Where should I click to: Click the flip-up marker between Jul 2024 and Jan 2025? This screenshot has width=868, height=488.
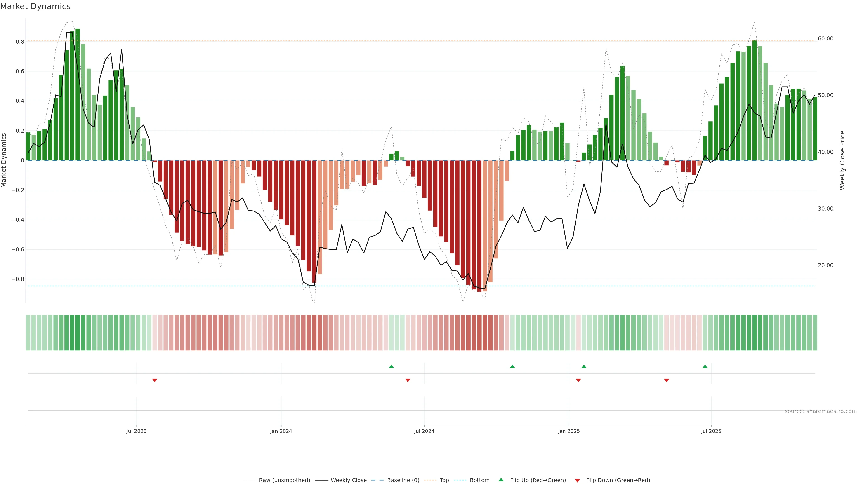512,366
